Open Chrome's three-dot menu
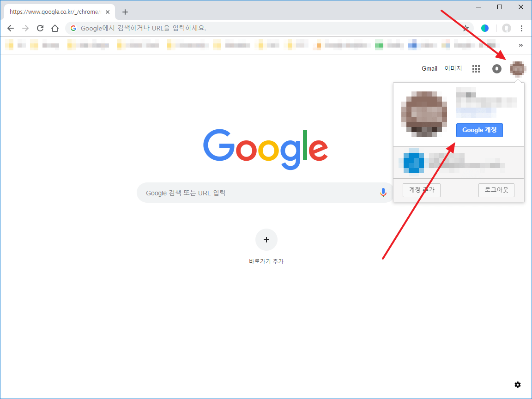 521,28
